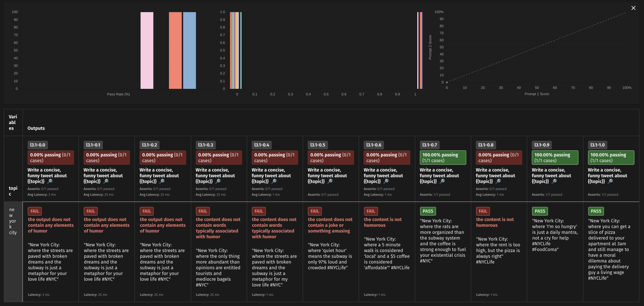
Task: Select the blue bar in Pass Rate chart
Action: [190, 50]
